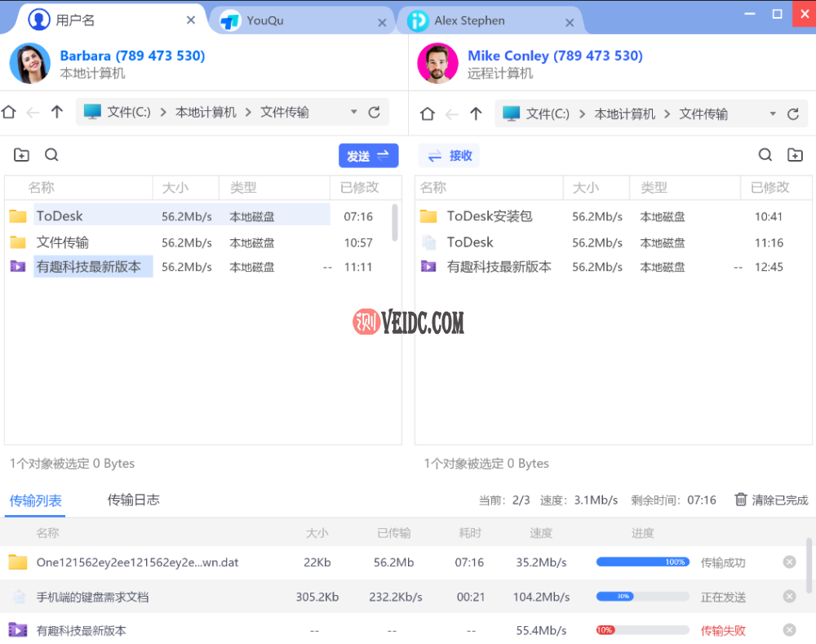Image resolution: width=816 pixels, height=644 pixels.
Task: Open the 传输日志 tab
Action: (x=133, y=500)
